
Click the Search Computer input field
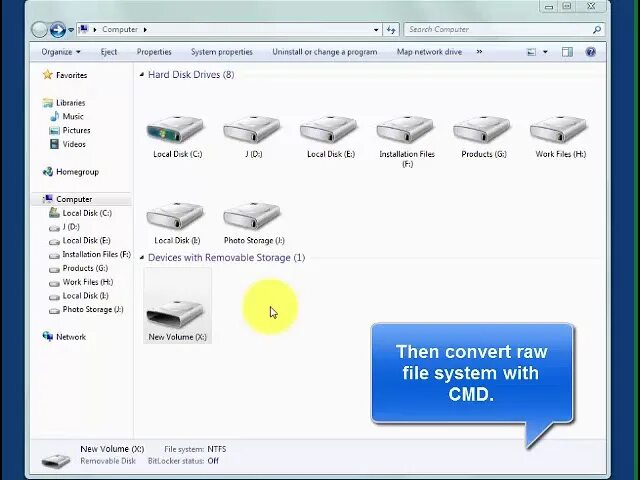[499, 29]
